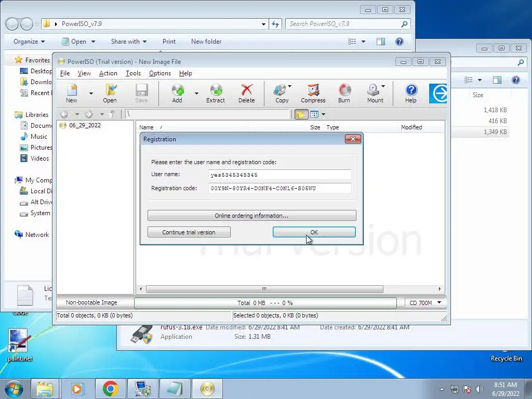Click the Compress toolbar icon

coord(313,93)
